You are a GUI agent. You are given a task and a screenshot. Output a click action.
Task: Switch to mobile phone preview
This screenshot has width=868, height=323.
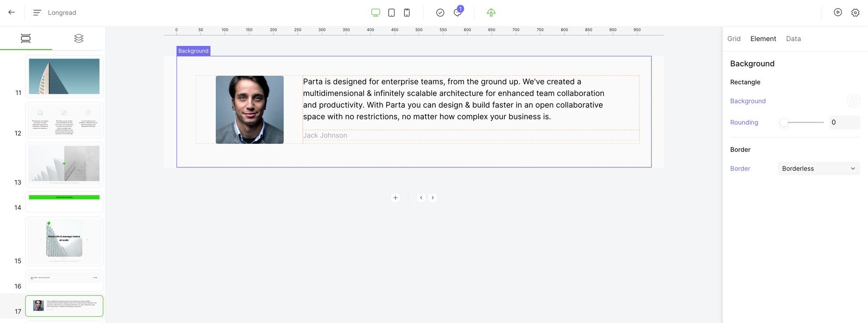coord(407,13)
